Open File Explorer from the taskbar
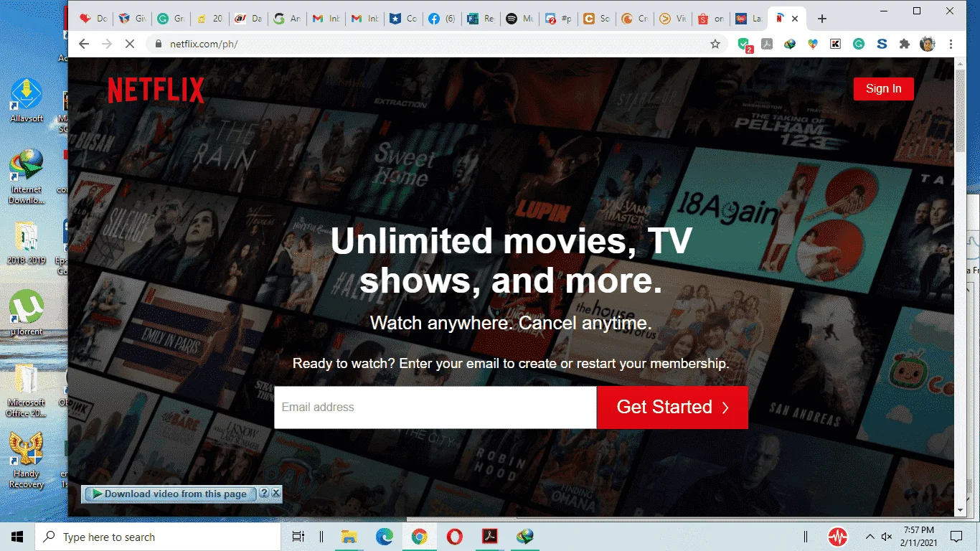 click(349, 537)
